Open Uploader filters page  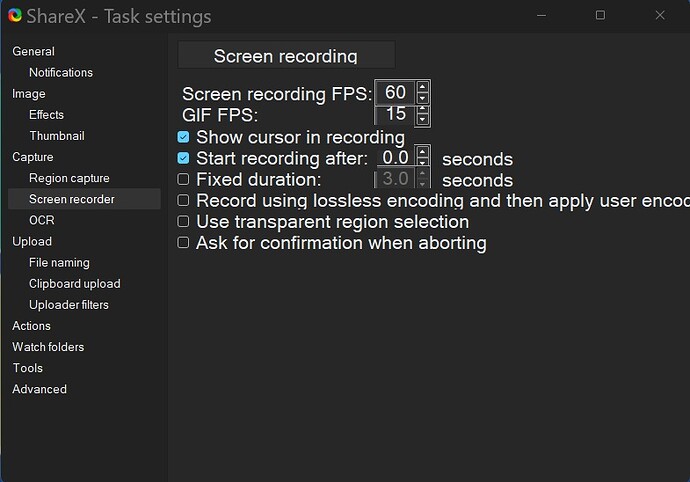[x=69, y=305]
